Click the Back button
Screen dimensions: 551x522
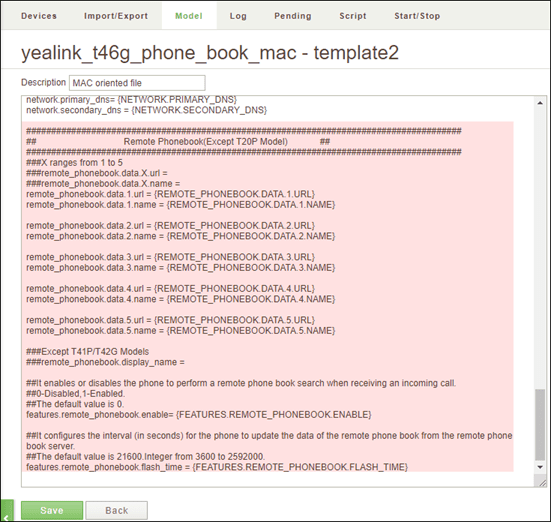(x=117, y=510)
